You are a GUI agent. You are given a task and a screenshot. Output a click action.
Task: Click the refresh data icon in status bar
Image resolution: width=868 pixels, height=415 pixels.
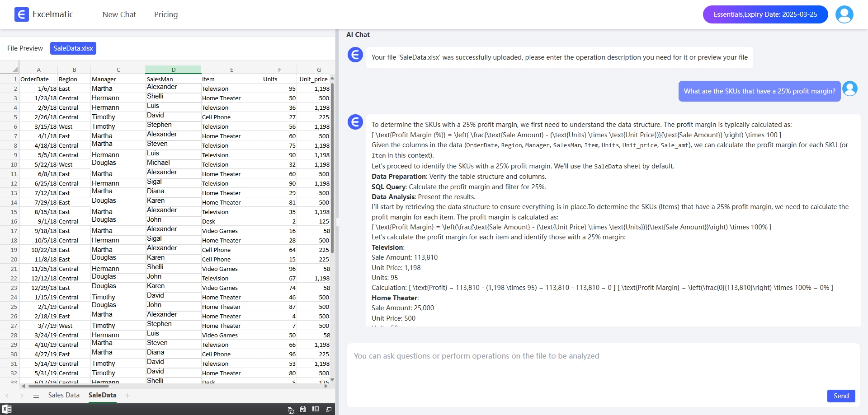coord(291,410)
